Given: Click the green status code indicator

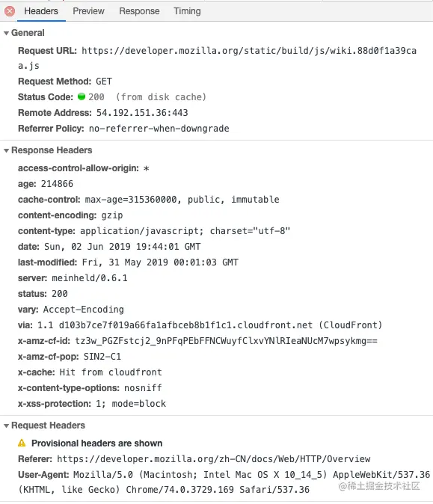Looking at the screenshot, I should click(82, 96).
